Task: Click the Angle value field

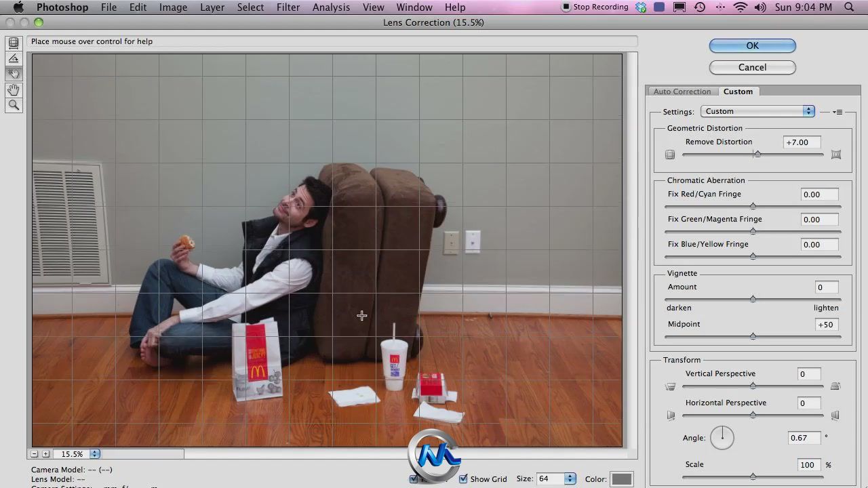Action: point(804,438)
